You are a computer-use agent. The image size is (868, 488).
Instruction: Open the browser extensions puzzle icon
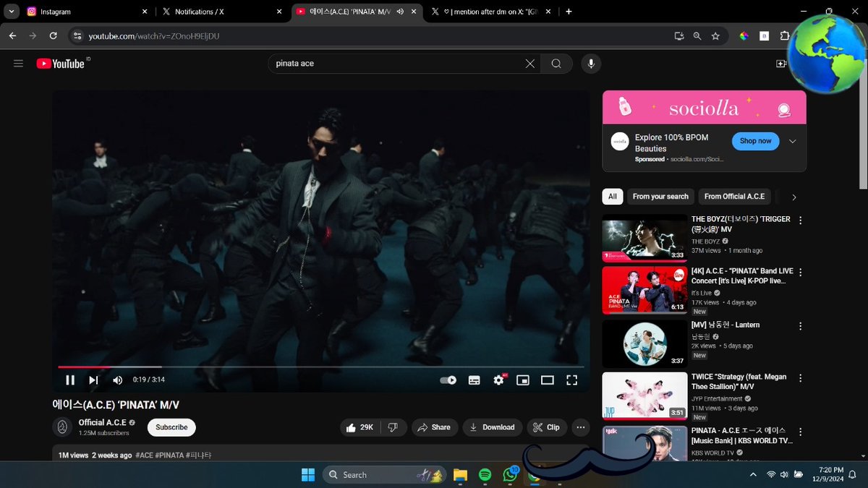[x=784, y=35]
